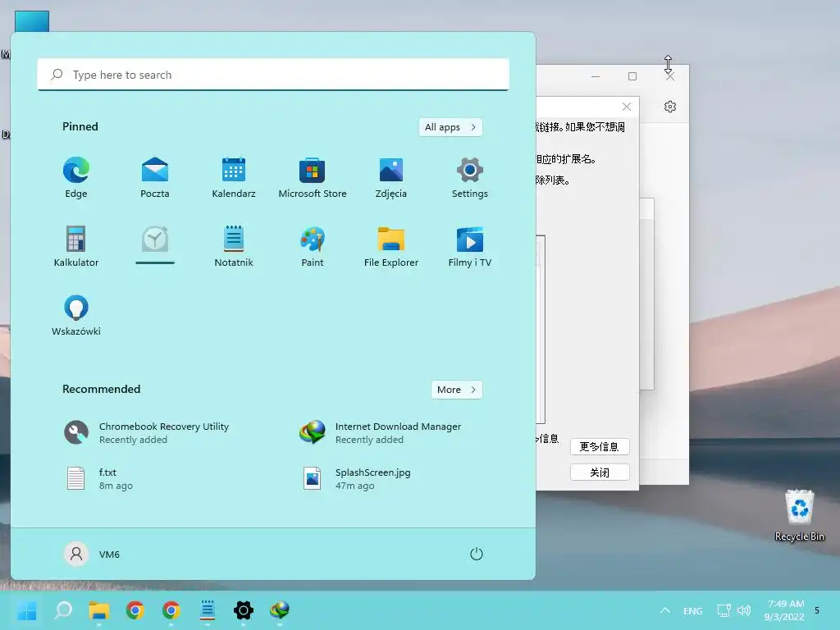Open Internet Download Manager taskbar icon

point(280,610)
